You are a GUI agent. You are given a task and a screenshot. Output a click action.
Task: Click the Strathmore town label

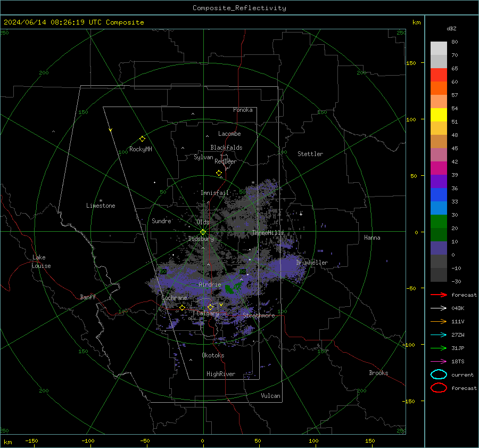tap(259, 315)
